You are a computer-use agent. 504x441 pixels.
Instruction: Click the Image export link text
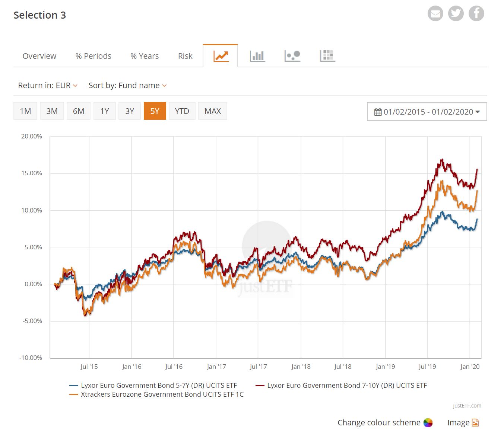point(458,423)
